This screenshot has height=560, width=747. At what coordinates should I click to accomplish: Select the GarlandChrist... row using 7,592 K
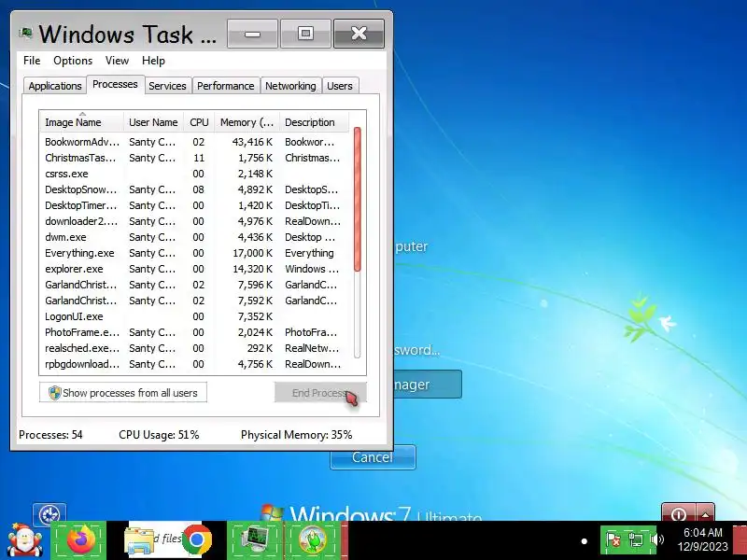194,301
